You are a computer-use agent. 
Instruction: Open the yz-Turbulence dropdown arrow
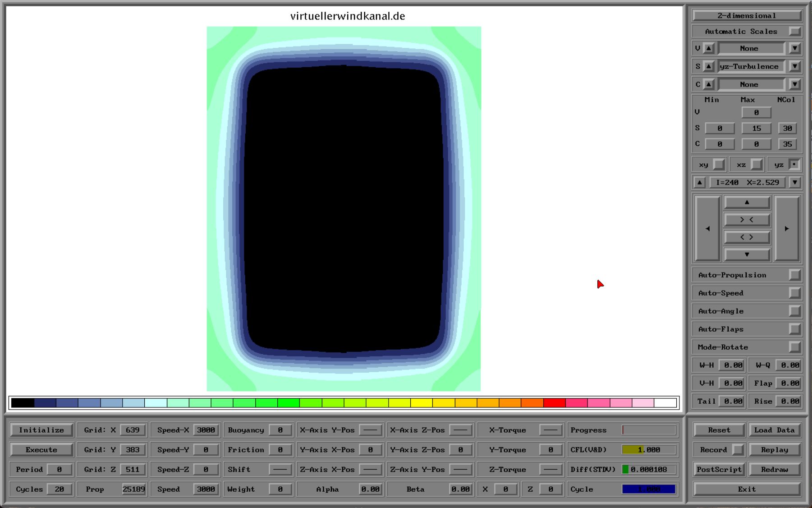click(x=794, y=66)
